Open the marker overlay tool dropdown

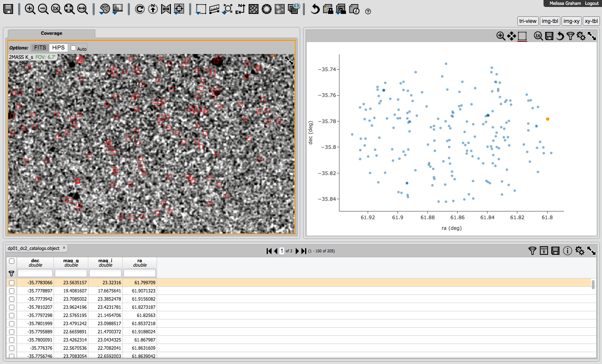click(227, 9)
